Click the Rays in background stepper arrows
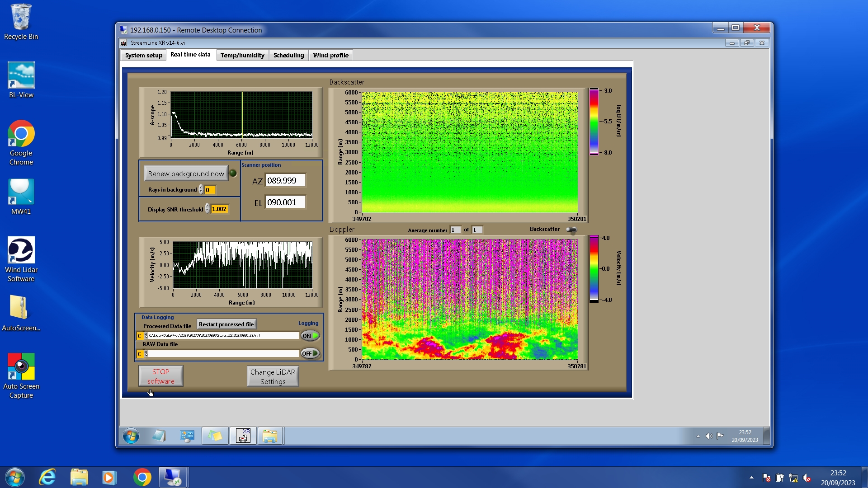 coord(201,190)
